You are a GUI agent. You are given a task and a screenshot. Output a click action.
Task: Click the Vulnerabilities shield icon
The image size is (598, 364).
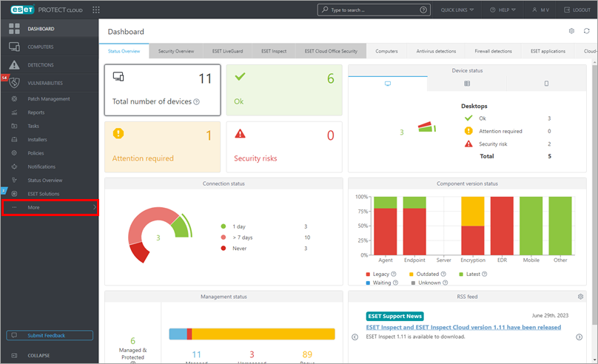click(x=13, y=83)
